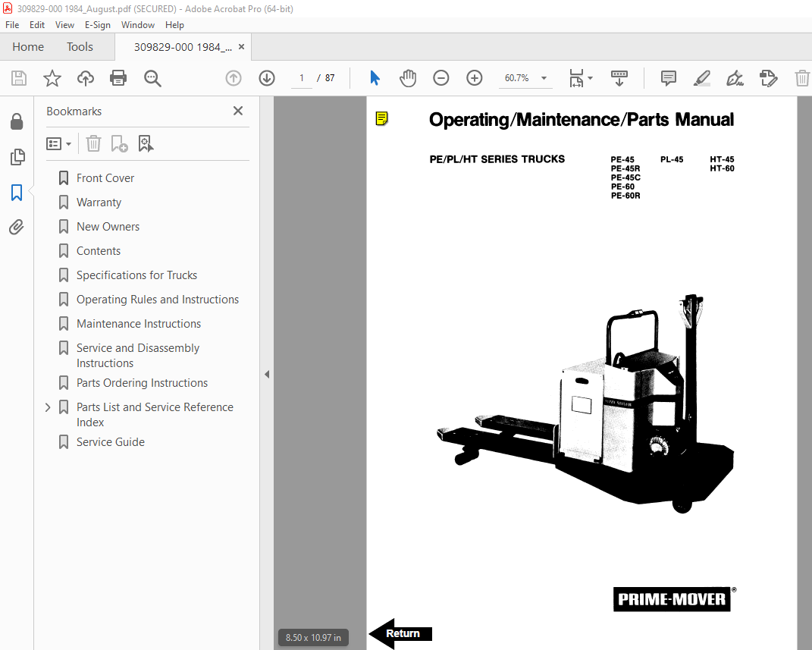Close the Bookmarks panel
This screenshot has height=650, width=812.
238,111
